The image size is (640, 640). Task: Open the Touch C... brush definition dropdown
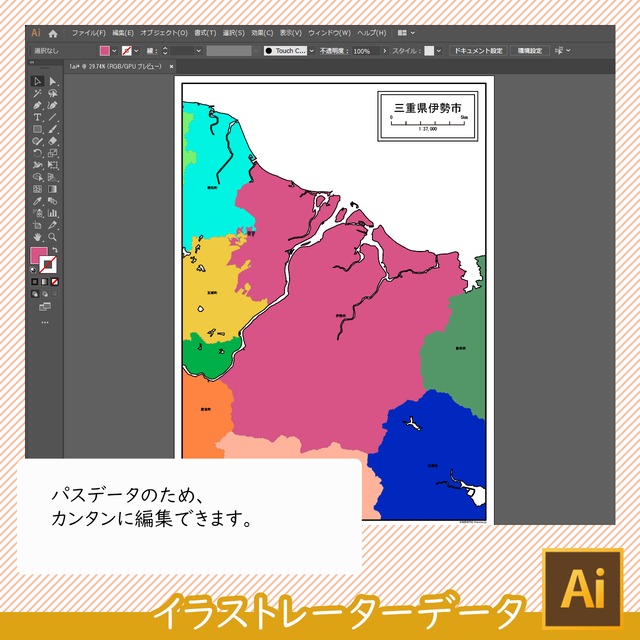pos(312,51)
